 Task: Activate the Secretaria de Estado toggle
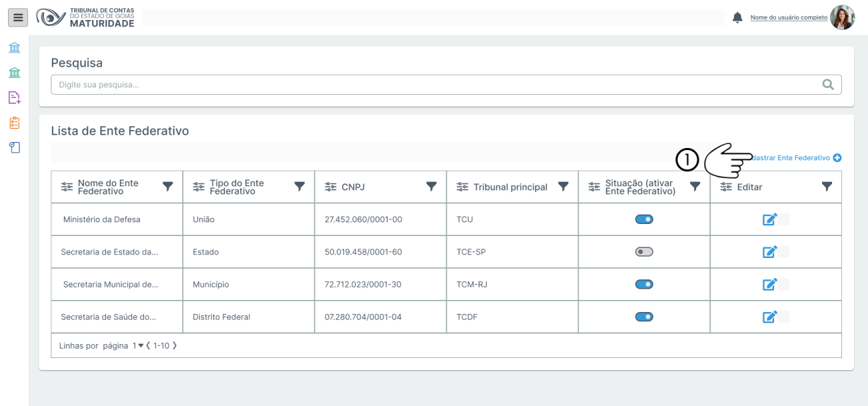click(644, 252)
